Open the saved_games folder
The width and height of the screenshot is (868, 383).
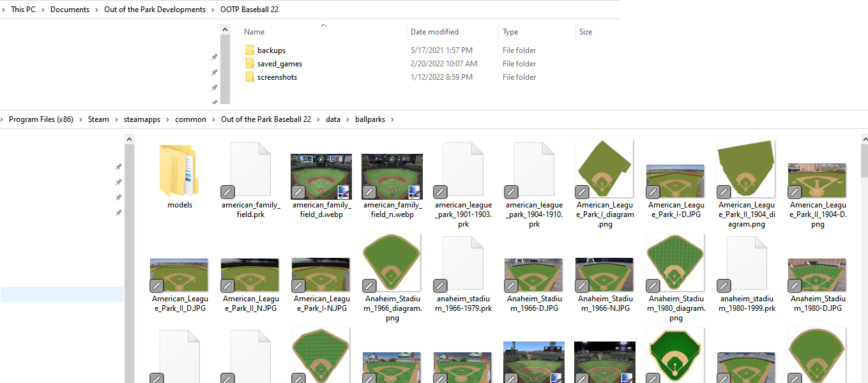279,64
